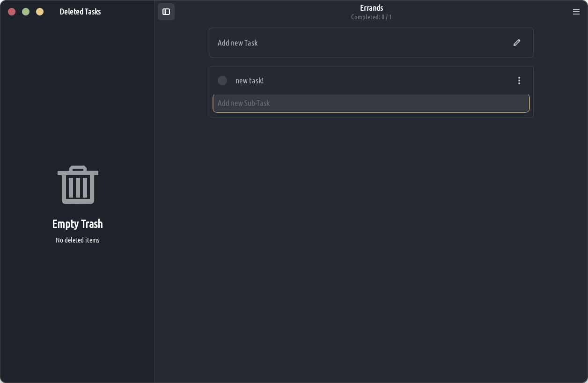Click the 'Errands' list title
Viewport: 588px width, 383px height.
pyautogui.click(x=371, y=8)
